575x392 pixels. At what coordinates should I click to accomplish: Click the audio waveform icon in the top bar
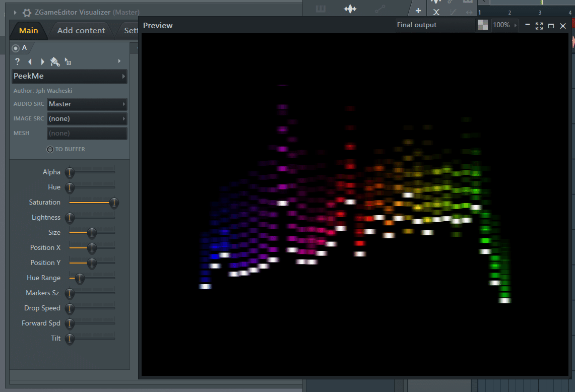pos(350,9)
